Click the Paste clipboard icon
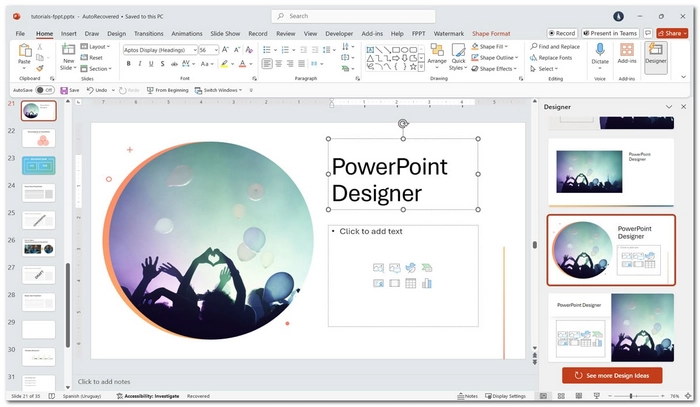 25,50
